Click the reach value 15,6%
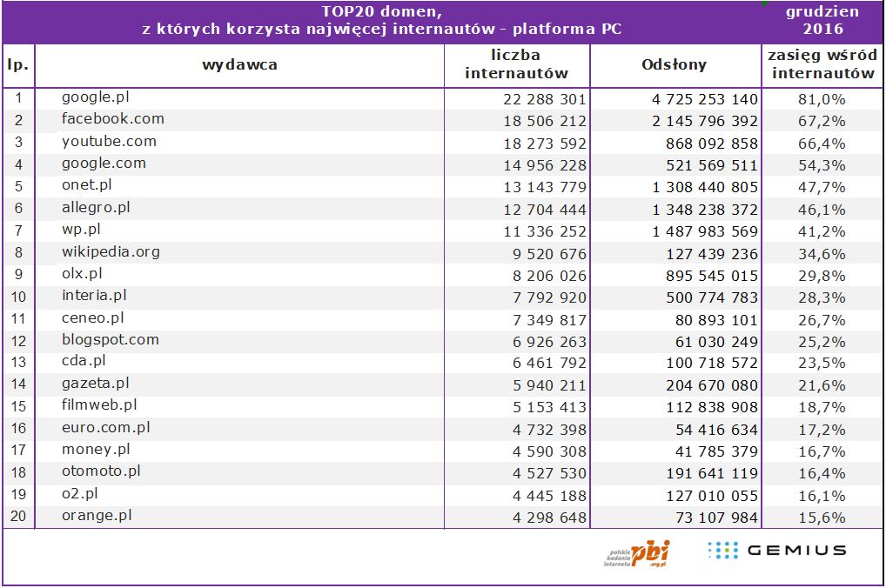 pyautogui.click(x=822, y=518)
